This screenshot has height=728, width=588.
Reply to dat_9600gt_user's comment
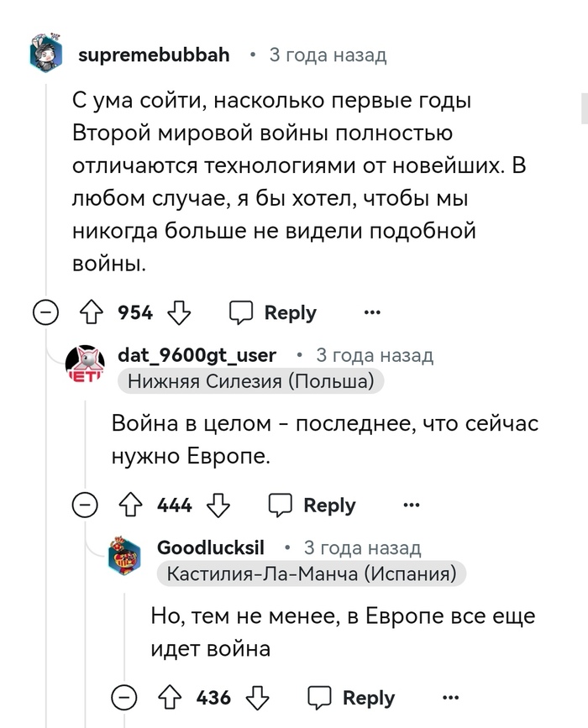[x=312, y=505]
